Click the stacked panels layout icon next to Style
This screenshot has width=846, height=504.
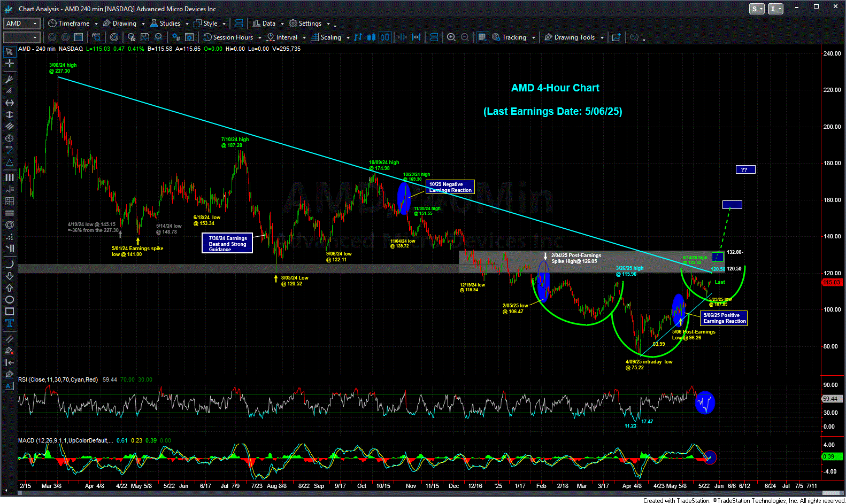click(239, 23)
